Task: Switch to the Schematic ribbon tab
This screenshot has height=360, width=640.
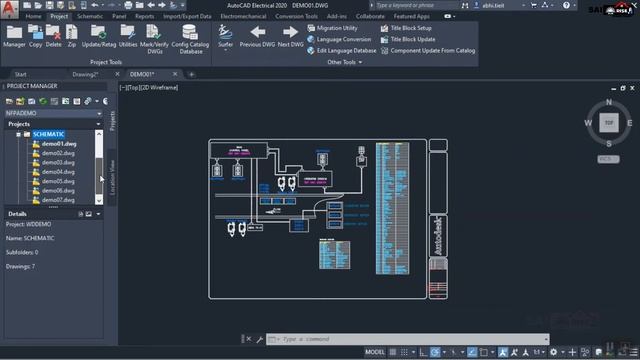Action: point(90,16)
